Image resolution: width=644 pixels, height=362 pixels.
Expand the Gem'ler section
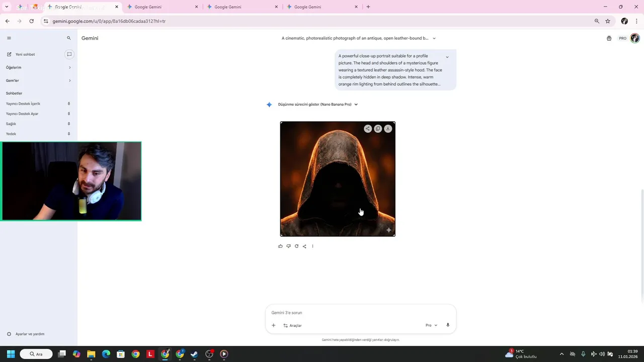point(39,80)
